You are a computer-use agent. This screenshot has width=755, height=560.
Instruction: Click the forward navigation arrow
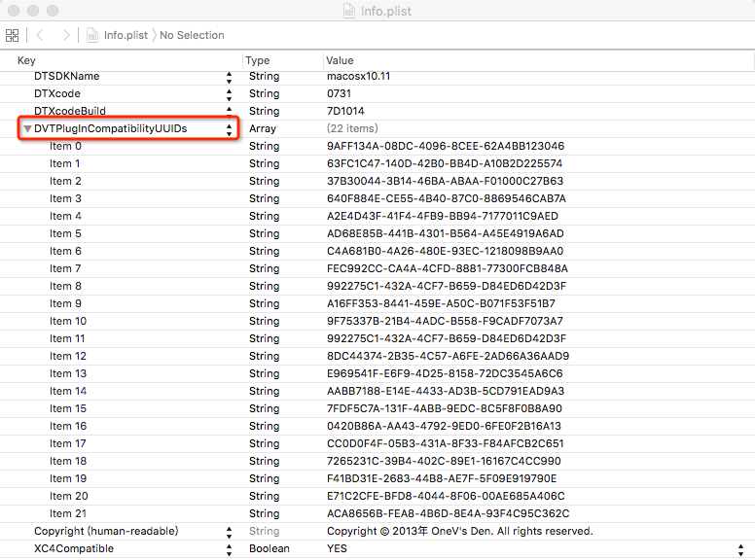pyautogui.click(x=65, y=35)
